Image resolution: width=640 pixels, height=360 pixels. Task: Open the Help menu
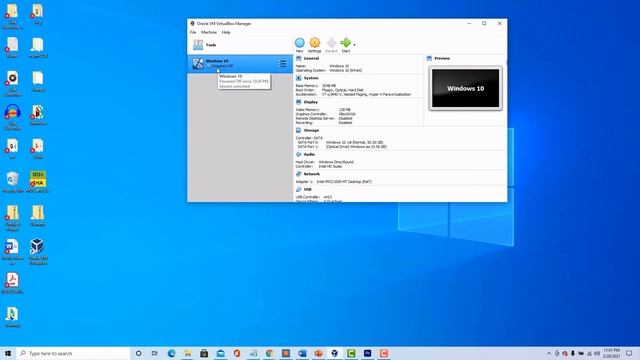click(x=226, y=32)
